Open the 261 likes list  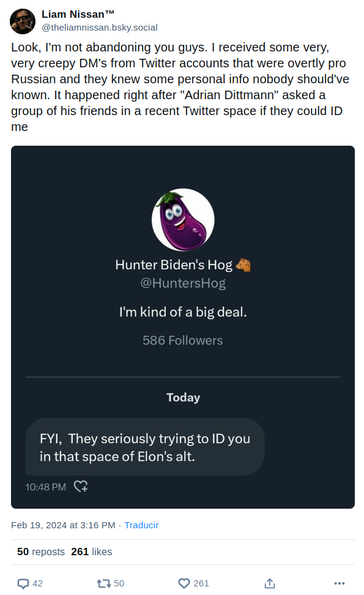point(92,552)
